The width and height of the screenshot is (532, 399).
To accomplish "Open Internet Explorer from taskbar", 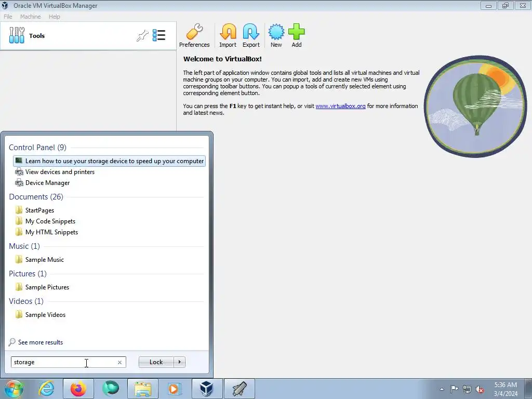I will point(46,389).
